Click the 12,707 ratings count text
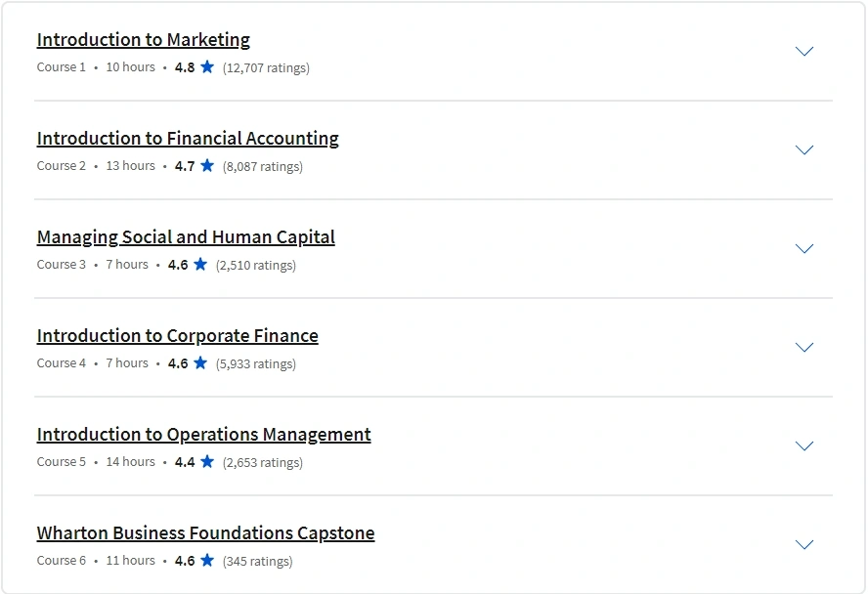 266,68
